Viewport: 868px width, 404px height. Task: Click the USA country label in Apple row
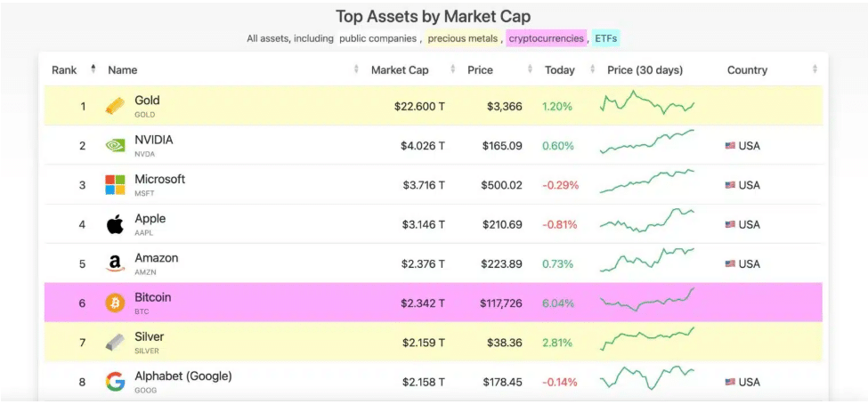click(x=750, y=224)
